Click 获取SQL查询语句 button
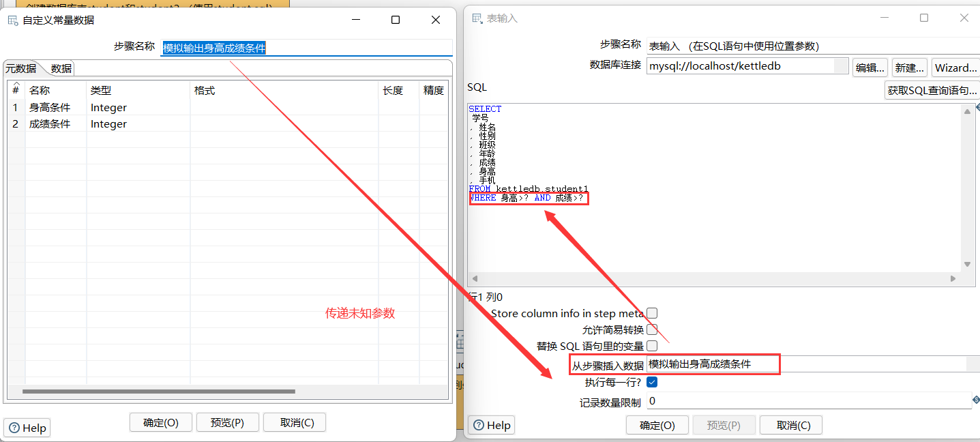Screen dimensions: 980x442 934,89
